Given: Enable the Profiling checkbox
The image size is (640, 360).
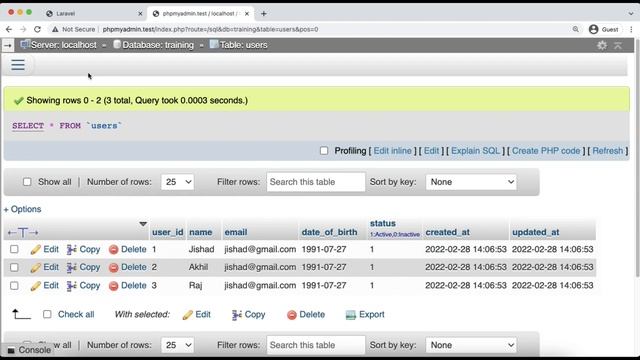Looking at the screenshot, I should [x=324, y=151].
